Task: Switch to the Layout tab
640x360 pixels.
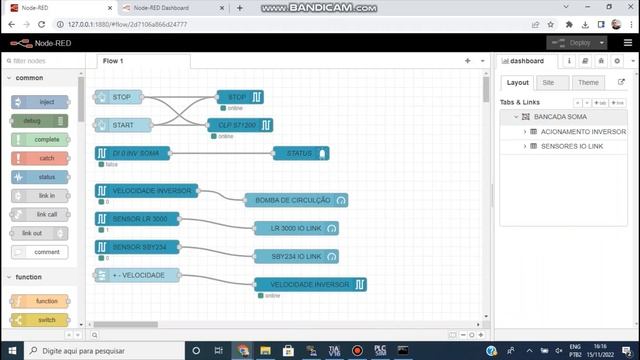Action: (518, 82)
